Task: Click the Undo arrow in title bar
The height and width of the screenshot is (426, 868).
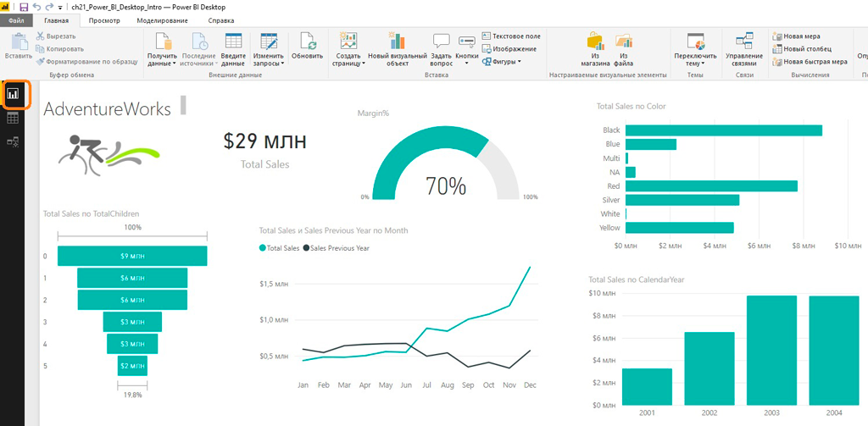Action: tap(36, 7)
